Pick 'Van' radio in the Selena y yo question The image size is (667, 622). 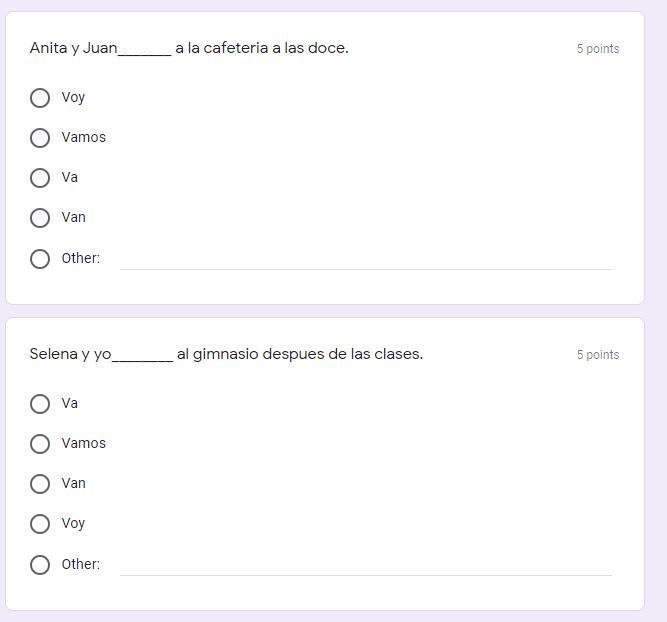(40, 484)
